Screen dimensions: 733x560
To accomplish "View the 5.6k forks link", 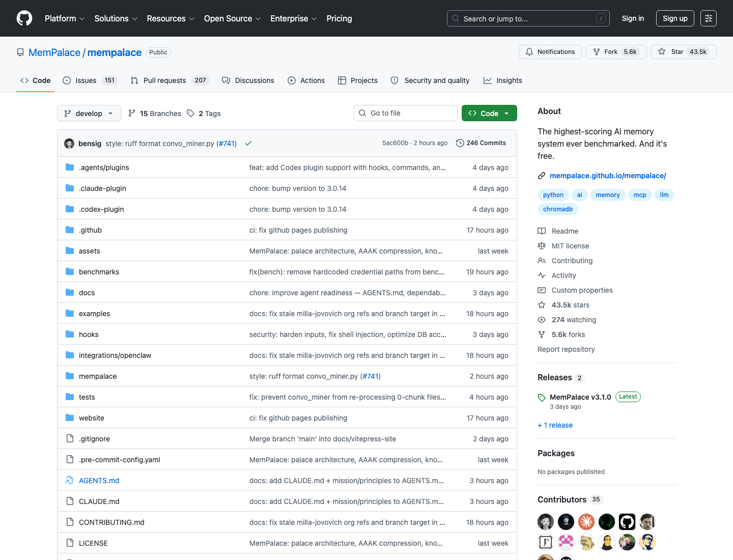I will pyautogui.click(x=568, y=334).
